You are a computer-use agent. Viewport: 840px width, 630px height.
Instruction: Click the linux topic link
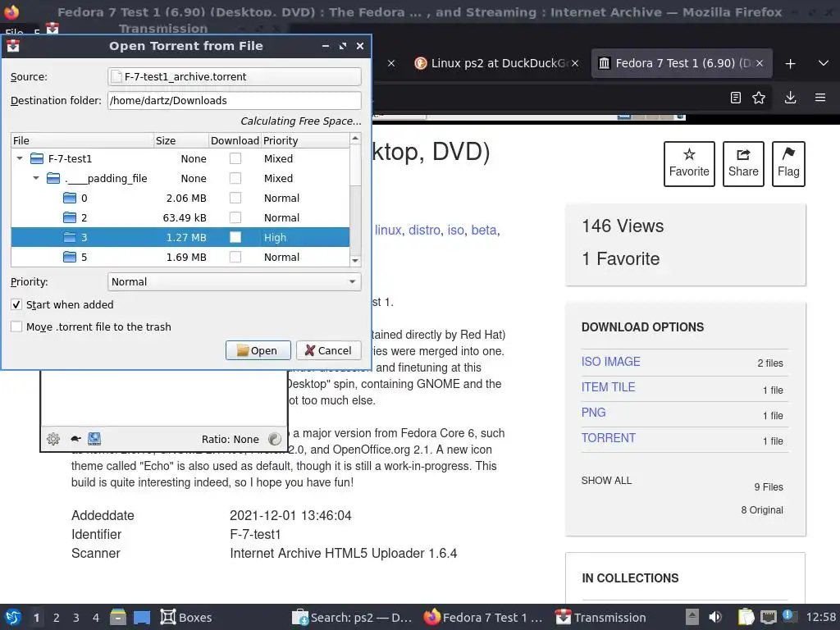(388, 230)
